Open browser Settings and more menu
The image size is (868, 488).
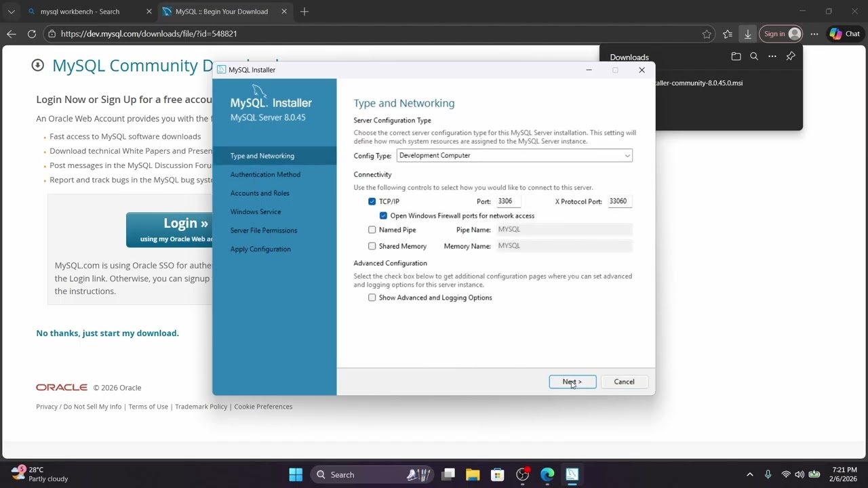tap(814, 34)
